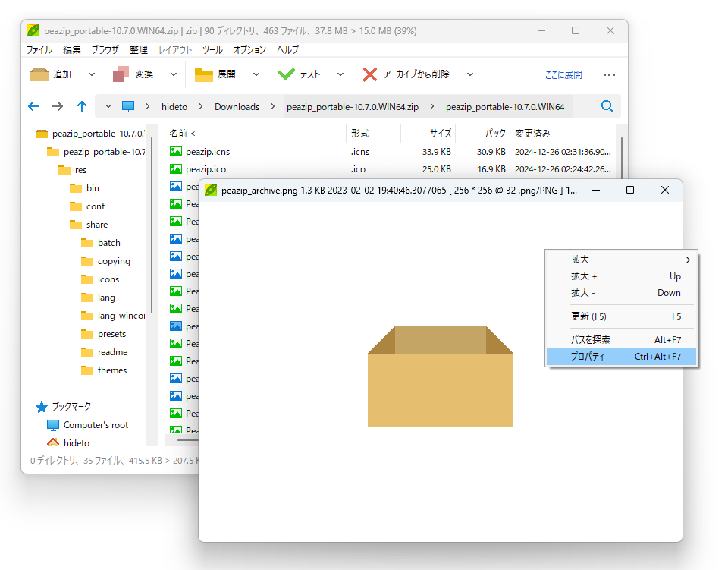Click the ブックマーク star icon
Image resolution: width=728 pixels, height=570 pixels.
(43, 406)
